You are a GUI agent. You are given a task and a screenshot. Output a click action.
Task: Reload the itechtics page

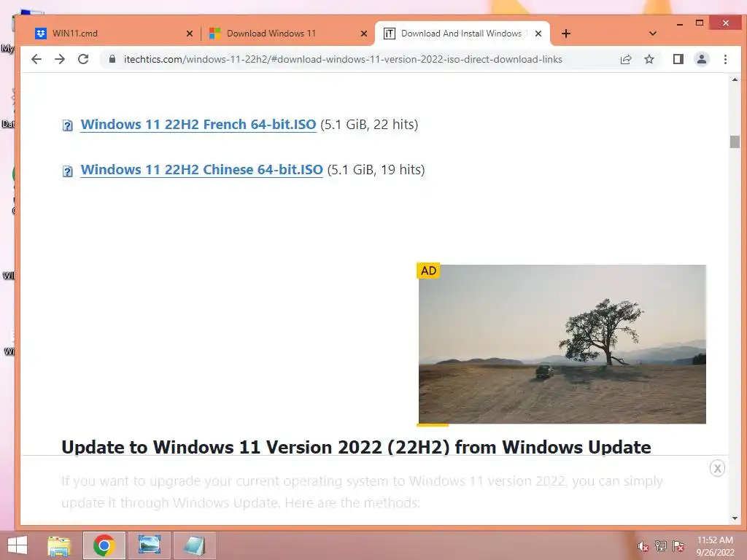point(83,59)
